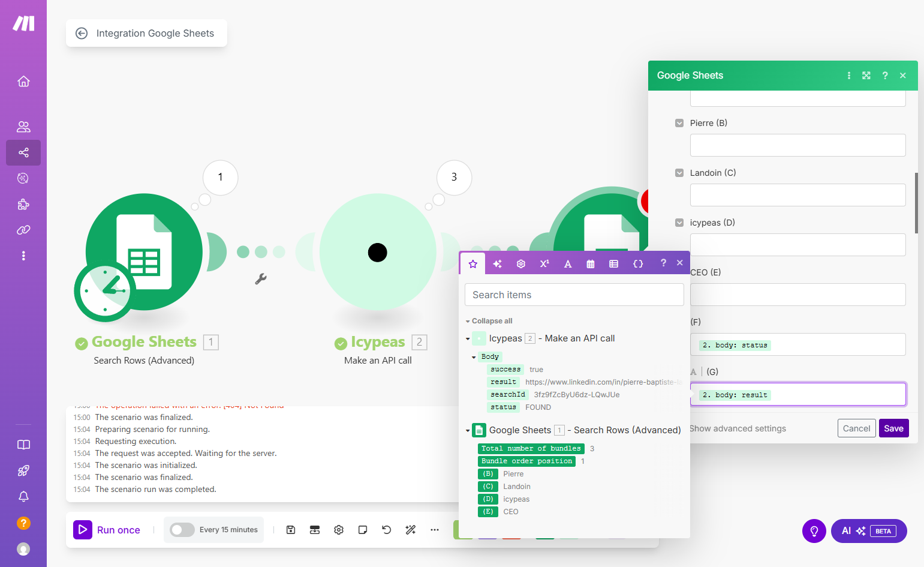924x567 pixels.
Task: Click the notes icon in bottom toolbar
Action: [363, 530]
